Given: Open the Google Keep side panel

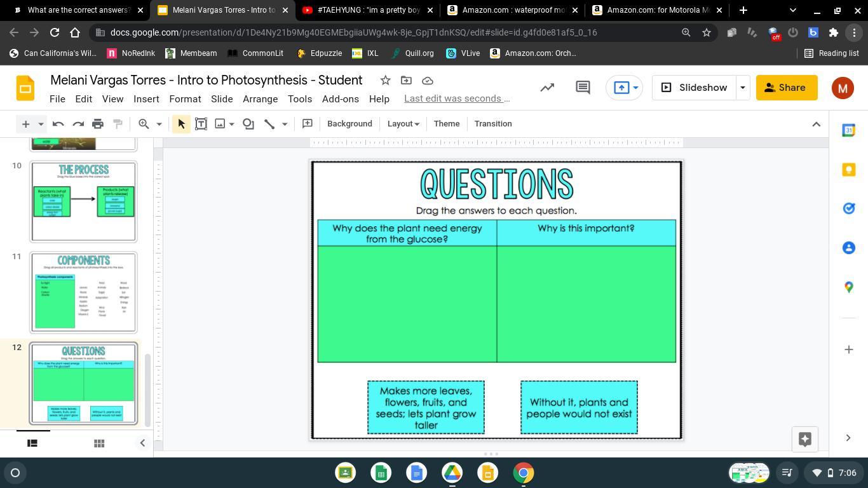Looking at the screenshot, I should coord(848,169).
